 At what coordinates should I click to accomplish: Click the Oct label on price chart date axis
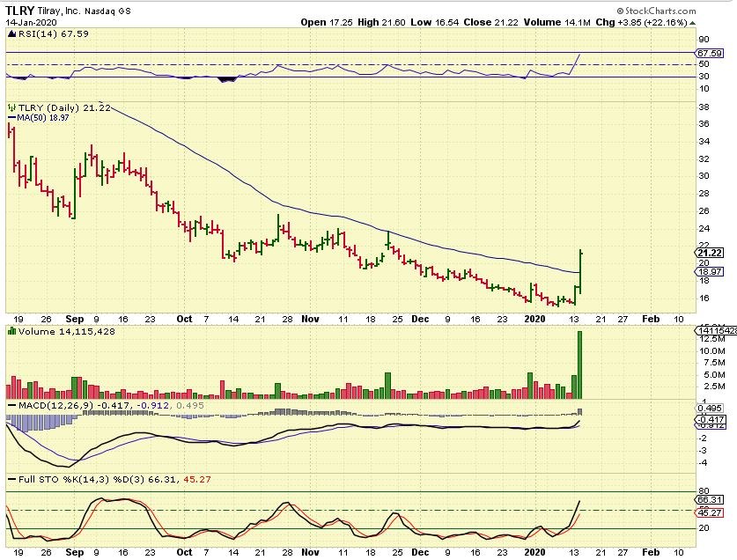coord(184,319)
